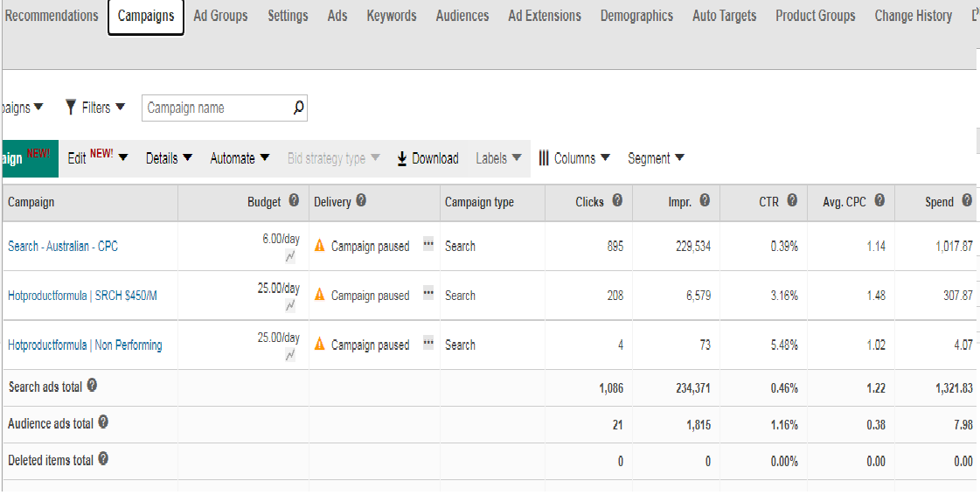Screen dimensions: 980x495
Task: Expand the Automate menu
Action: (240, 158)
